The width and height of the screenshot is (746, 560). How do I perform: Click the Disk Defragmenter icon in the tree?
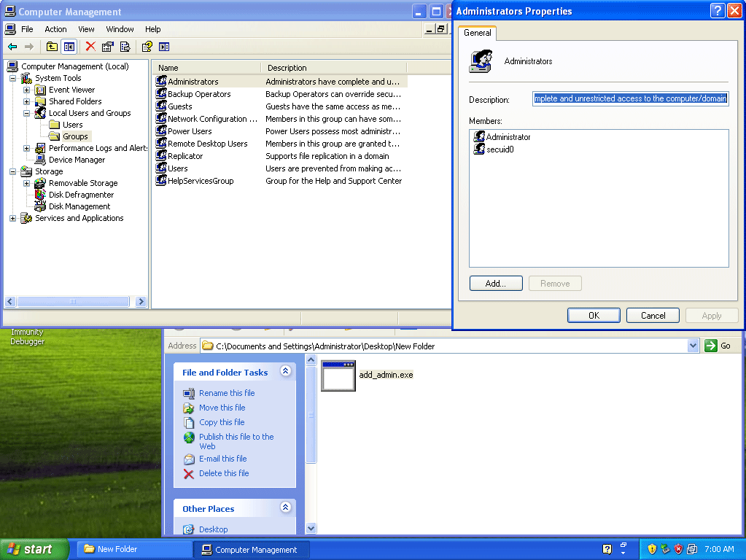pos(40,195)
